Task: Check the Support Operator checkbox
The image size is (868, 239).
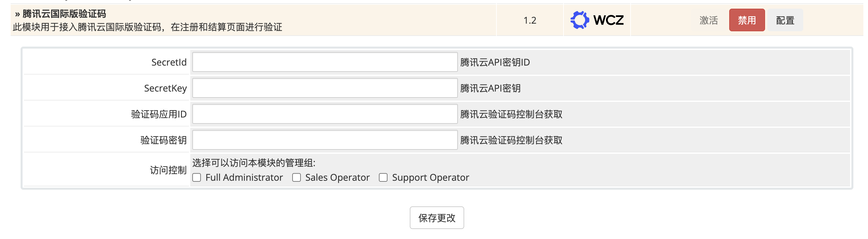Action: click(x=383, y=177)
